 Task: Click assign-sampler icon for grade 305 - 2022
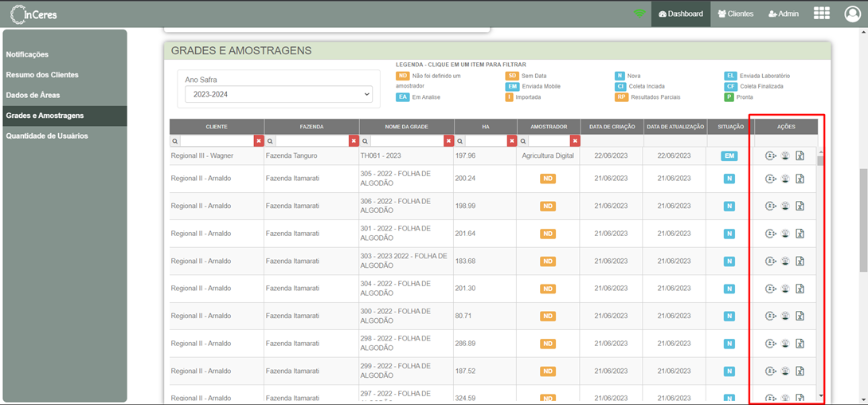point(770,179)
